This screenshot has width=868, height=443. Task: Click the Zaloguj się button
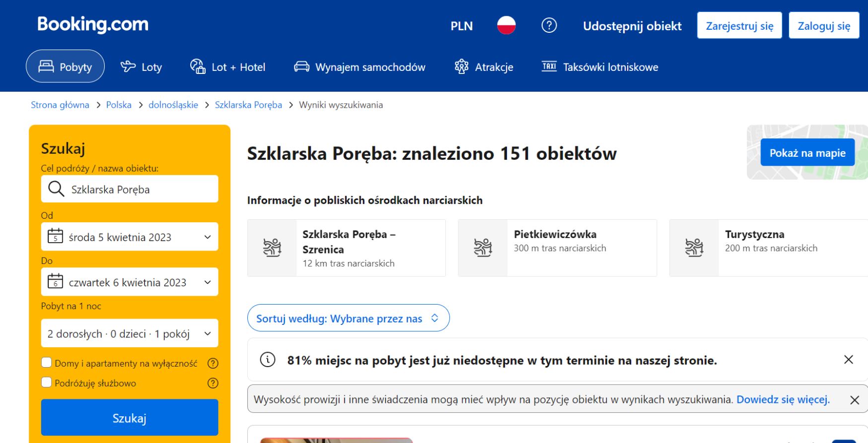[x=824, y=25]
